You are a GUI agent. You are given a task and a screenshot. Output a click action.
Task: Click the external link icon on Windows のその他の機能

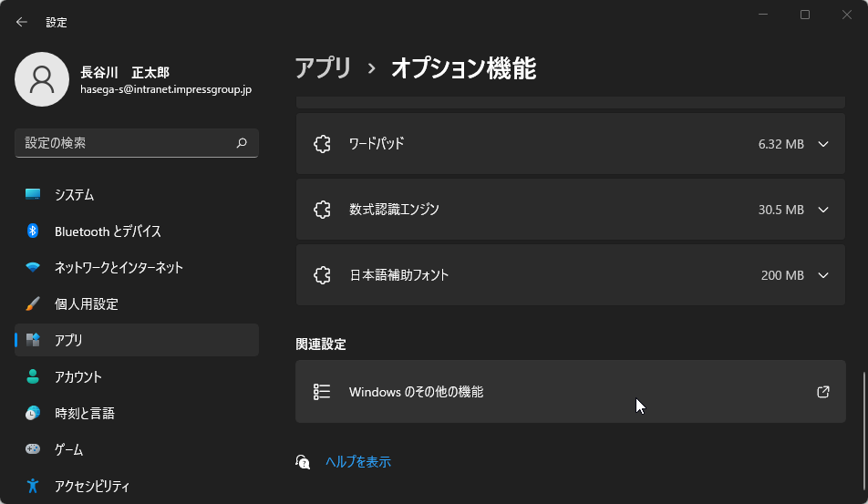click(823, 392)
